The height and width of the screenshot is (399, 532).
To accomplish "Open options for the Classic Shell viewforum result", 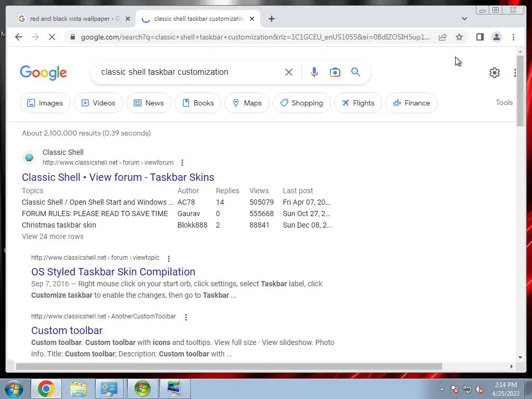I will point(182,163).
